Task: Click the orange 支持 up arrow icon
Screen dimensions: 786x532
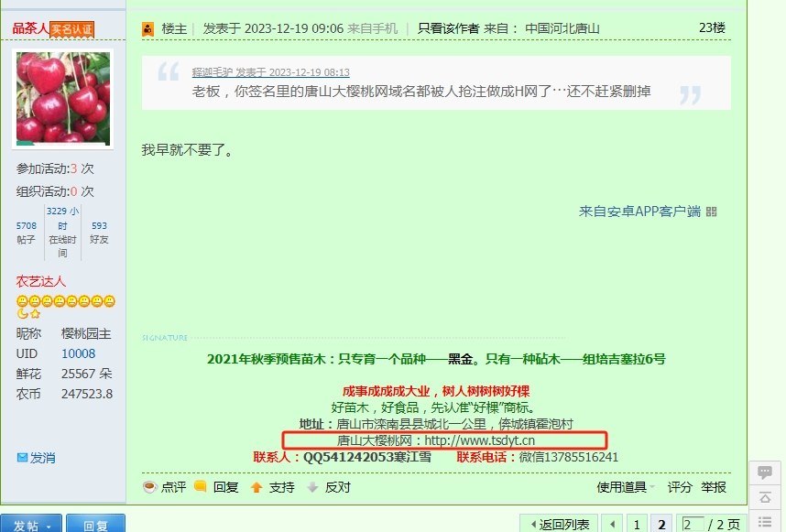Action: 257,487
